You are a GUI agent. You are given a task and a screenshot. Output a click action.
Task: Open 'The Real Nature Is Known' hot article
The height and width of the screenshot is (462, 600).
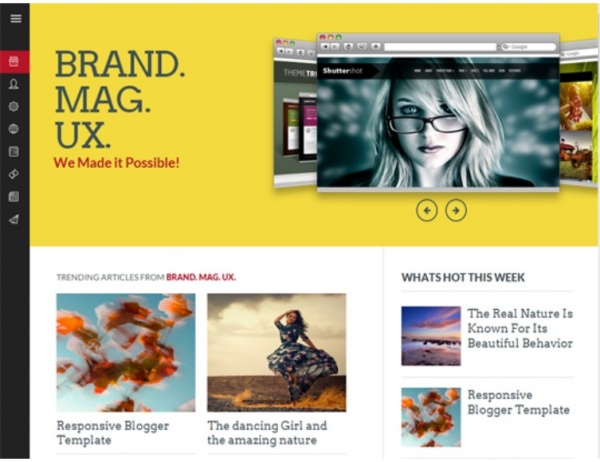[x=520, y=328]
